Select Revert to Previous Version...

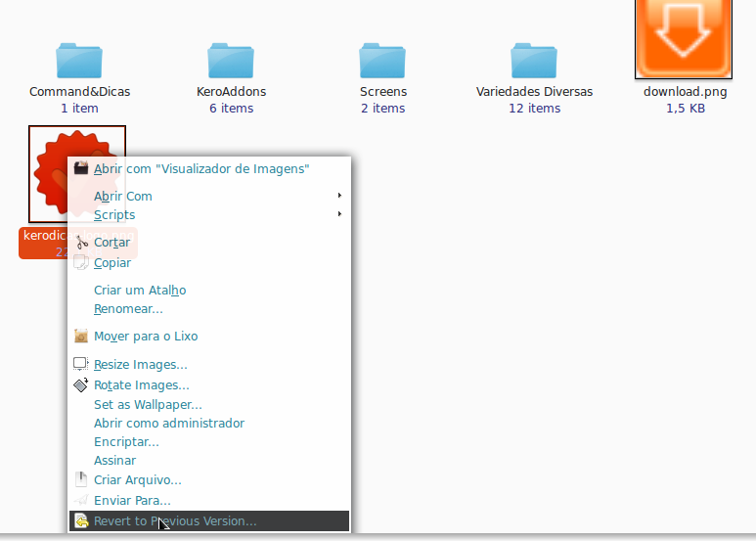pyautogui.click(x=209, y=520)
